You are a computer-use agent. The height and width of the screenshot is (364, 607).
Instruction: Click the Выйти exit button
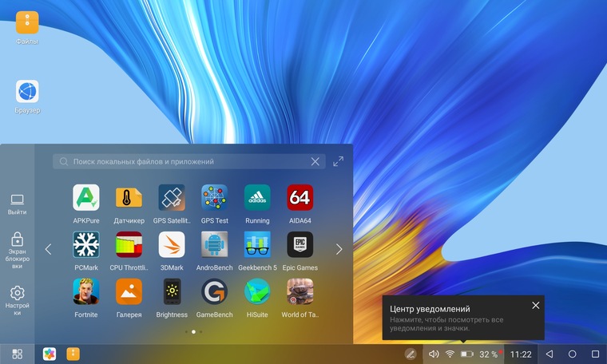17,204
